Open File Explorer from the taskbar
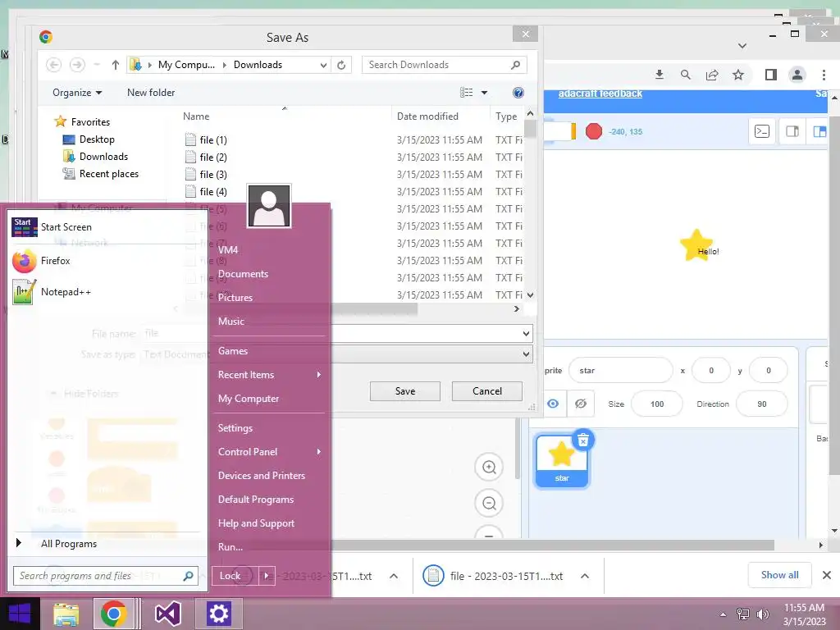840x630 pixels. (x=66, y=614)
